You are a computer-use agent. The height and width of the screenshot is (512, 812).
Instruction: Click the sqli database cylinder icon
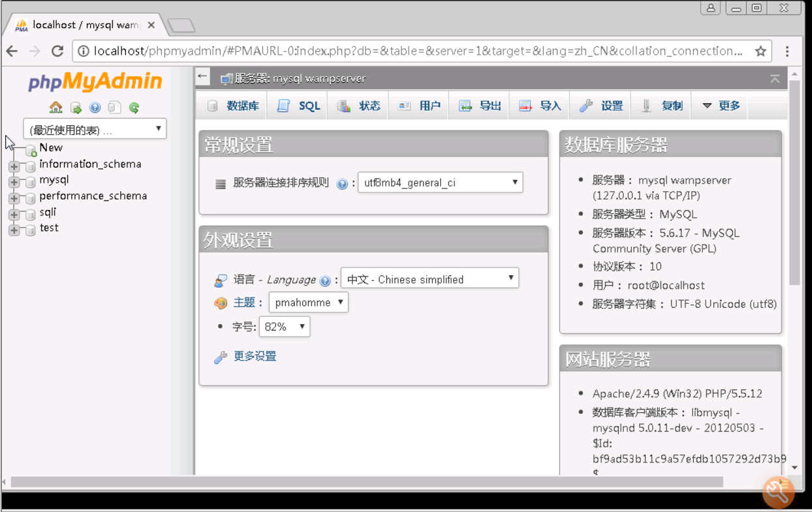(x=30, y=214)
